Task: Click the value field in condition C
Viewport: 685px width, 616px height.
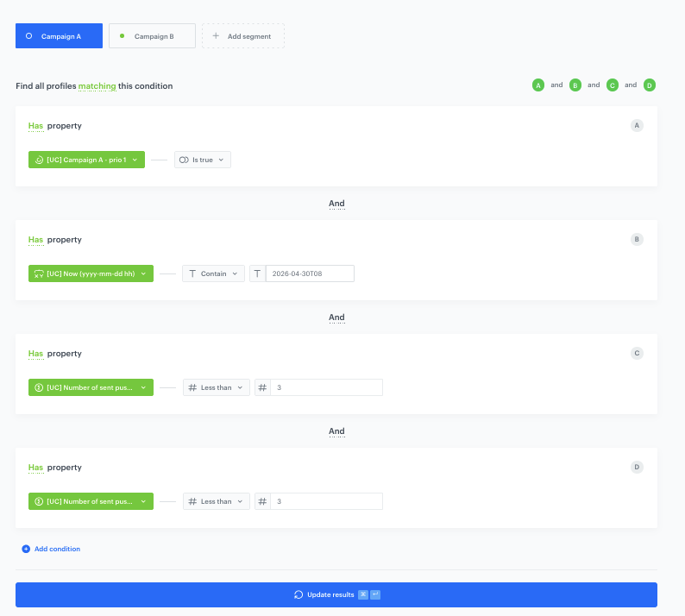Action: pyautogui.click(x=328, y=387)
